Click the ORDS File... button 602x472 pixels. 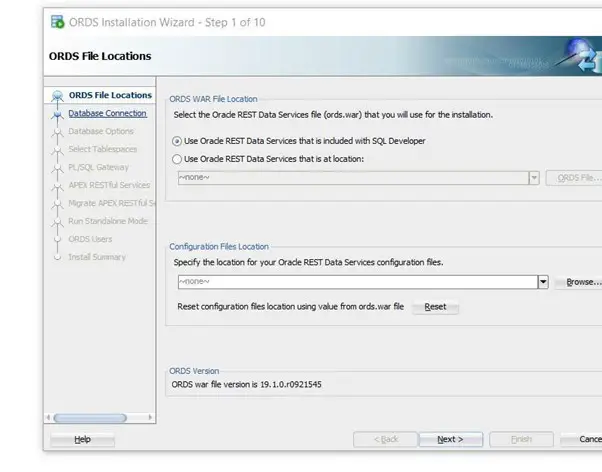coord(574,178)
